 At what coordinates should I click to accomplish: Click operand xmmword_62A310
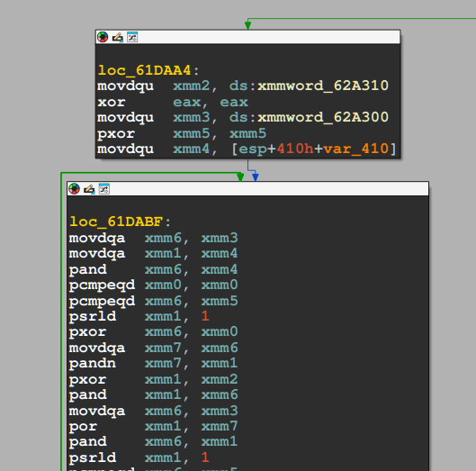tap(323, 86)
